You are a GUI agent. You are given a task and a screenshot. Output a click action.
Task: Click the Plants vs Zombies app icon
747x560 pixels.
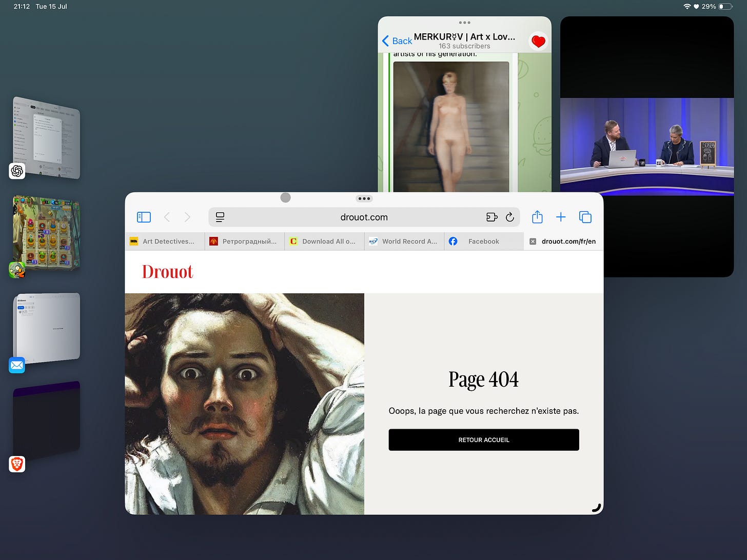(x=17, y=270)
